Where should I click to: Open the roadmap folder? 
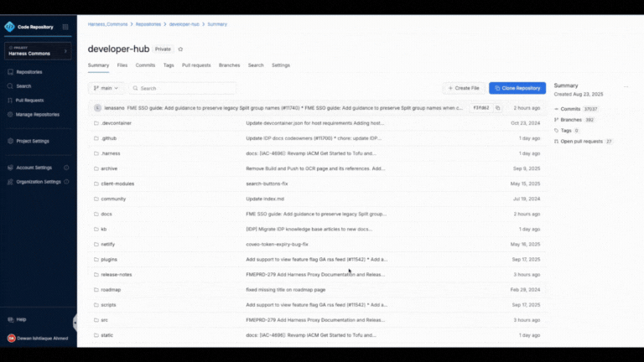(x=111, y=290)
